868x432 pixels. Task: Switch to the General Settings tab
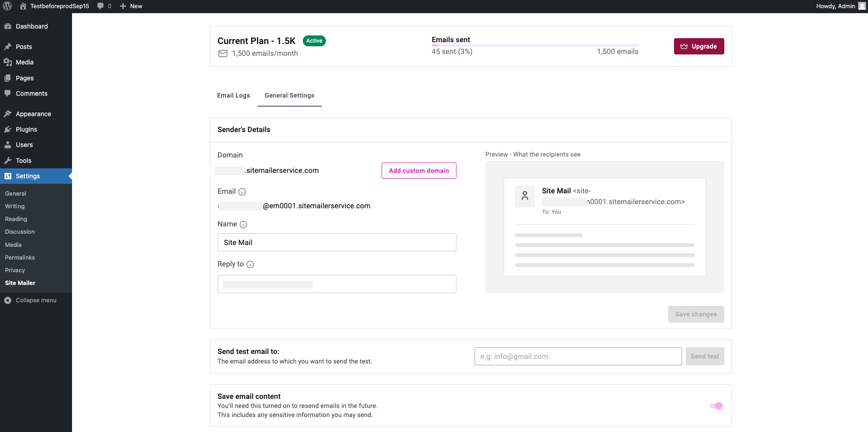[x=290, y=95]
